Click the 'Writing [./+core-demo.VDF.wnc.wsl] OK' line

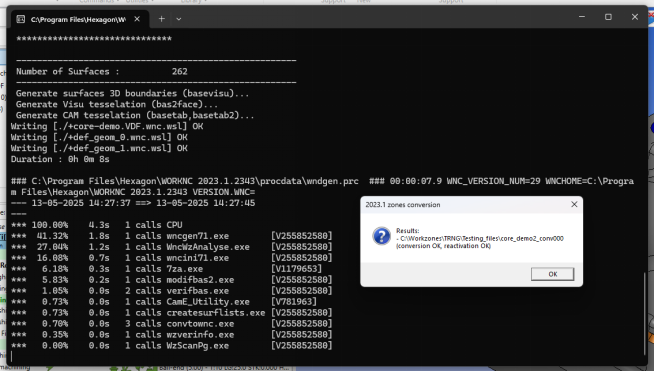tap(107, 126)
